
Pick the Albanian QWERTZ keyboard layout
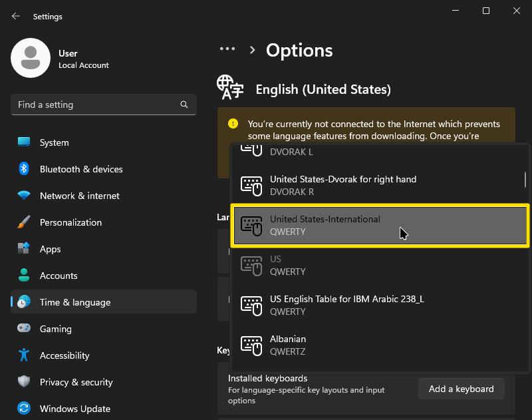[379, 345]
